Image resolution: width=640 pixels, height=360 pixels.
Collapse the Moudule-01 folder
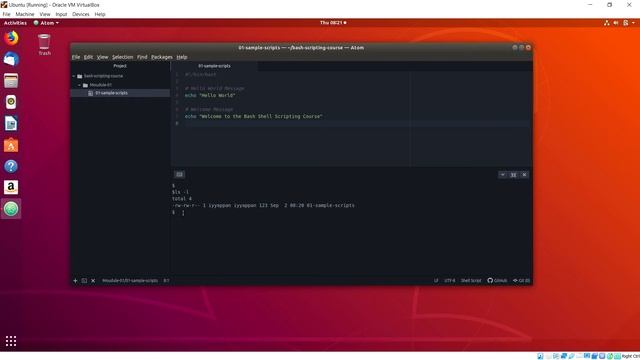click(x=80, y=85)
